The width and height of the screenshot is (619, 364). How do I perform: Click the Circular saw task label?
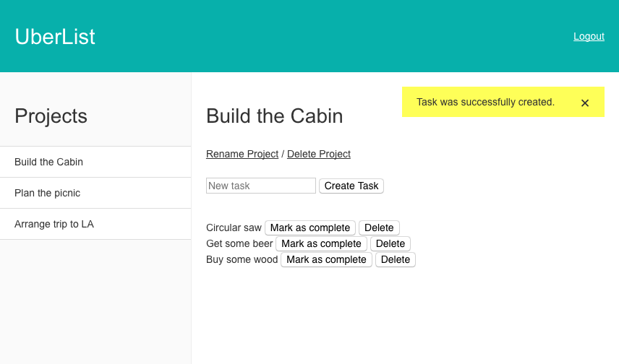234,228
